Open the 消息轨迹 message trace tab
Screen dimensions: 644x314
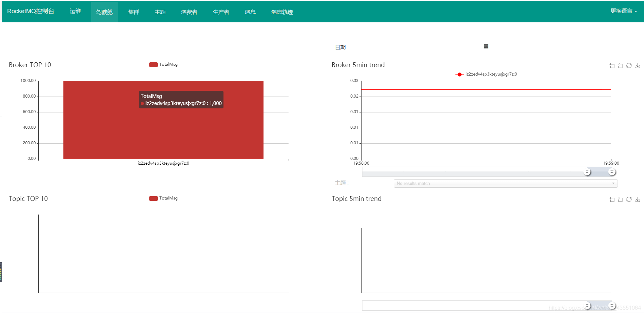[282, 12]
